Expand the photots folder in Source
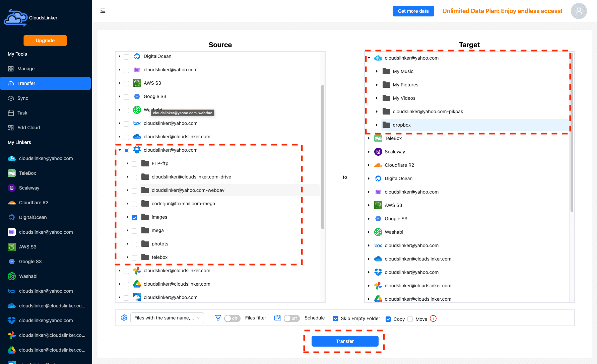The width and height of the screenshot is (597, 364). 128,244
